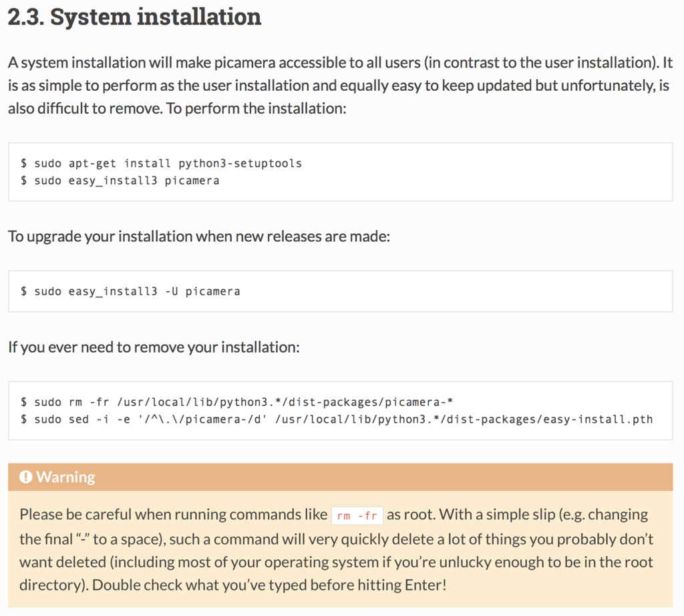Click 'Double check what you've typed' sentence
This screenshot has width=684, height=616.
pos(269,585)
